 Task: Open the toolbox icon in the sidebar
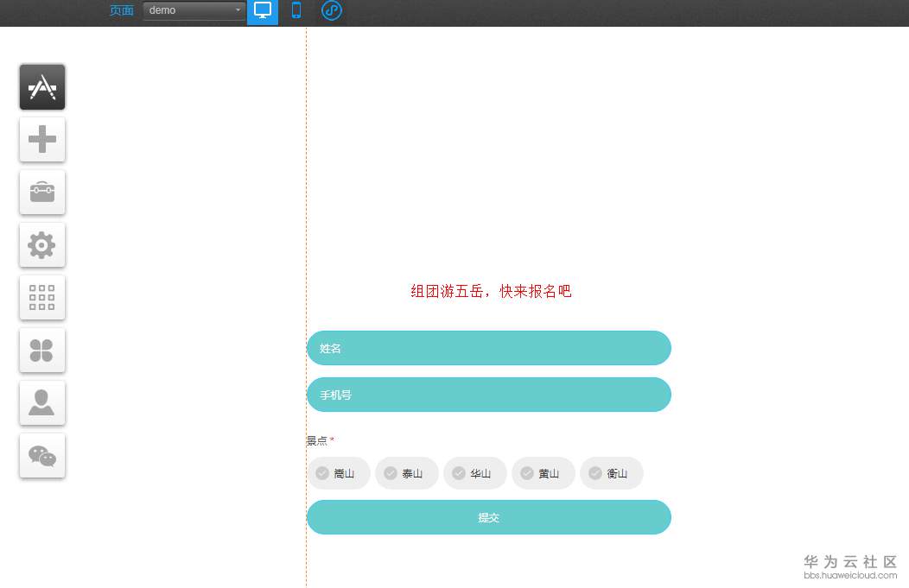pos(41,192)
